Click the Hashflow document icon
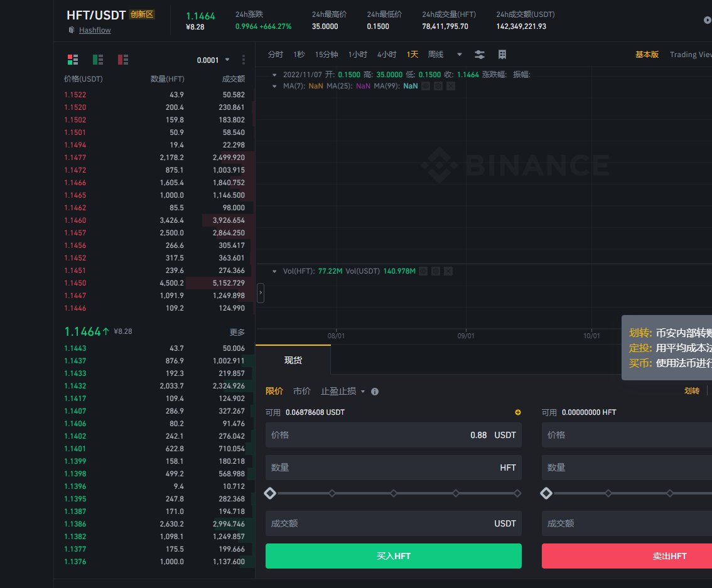Screen dimensions: 712x588 [x=72, y=30]
